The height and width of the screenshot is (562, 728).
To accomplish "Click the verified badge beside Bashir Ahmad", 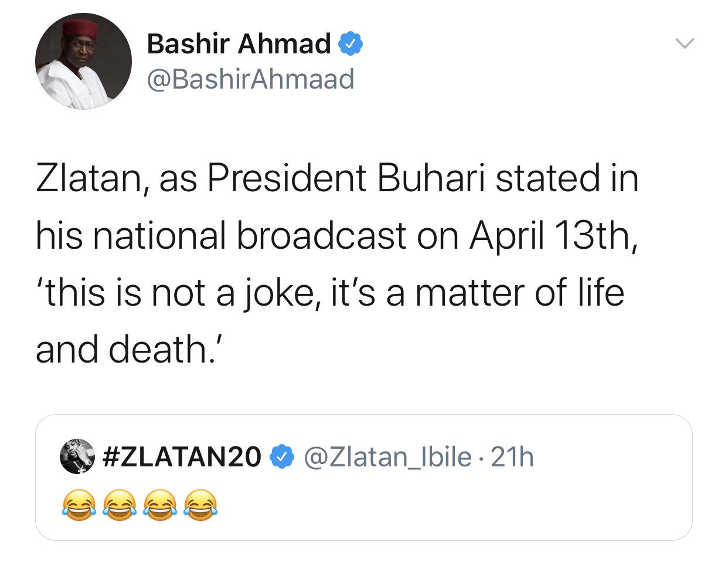I will (351, 45).
